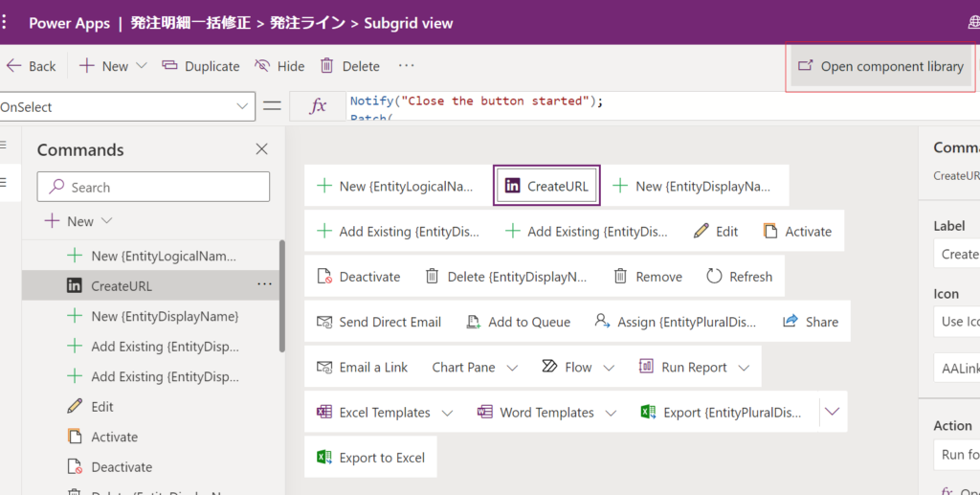Select the CreateURL command in the ribbon preview

[x=546, y=186]
